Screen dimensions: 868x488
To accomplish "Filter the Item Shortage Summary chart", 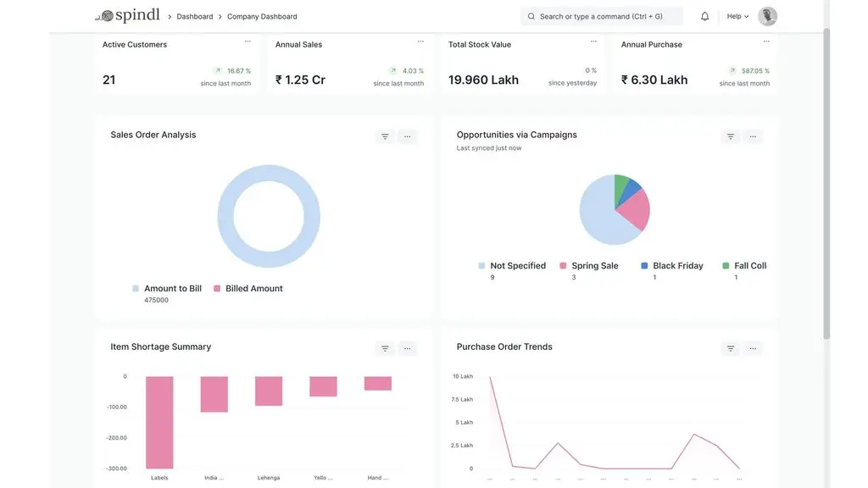I will pyautogui.click(x=385, y=348).
